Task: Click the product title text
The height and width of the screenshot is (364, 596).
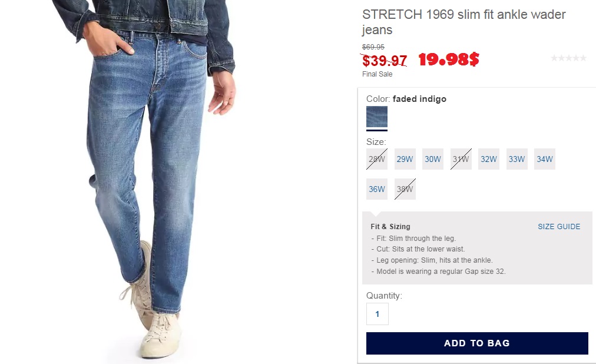Action: coord(463,22)
